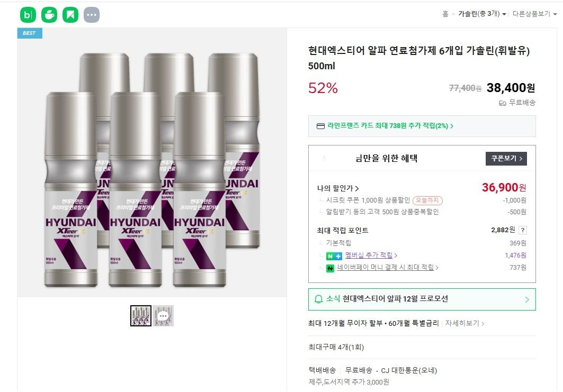Select the first product thumbnail below the image
Image resolution: width=563 pixels, height=392 pixels.
(x=140, y=316)
